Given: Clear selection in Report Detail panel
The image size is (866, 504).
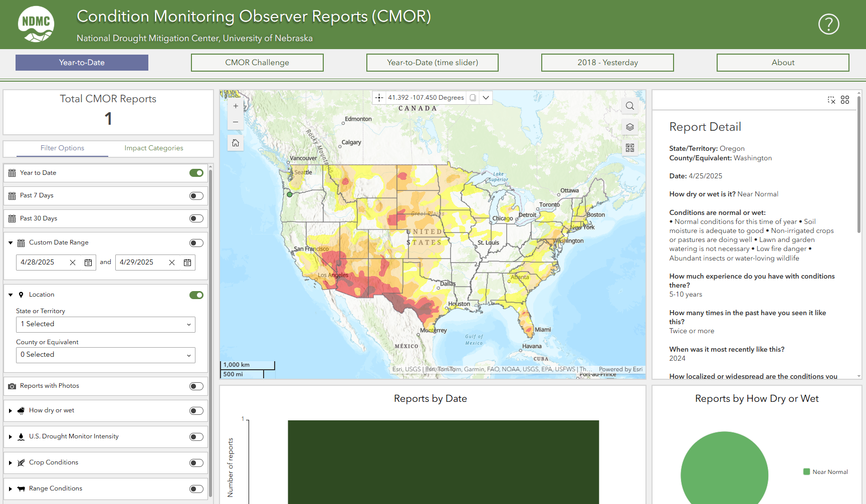Looking at the screenshot, I should pyautogui.click(x=831, y=100).
